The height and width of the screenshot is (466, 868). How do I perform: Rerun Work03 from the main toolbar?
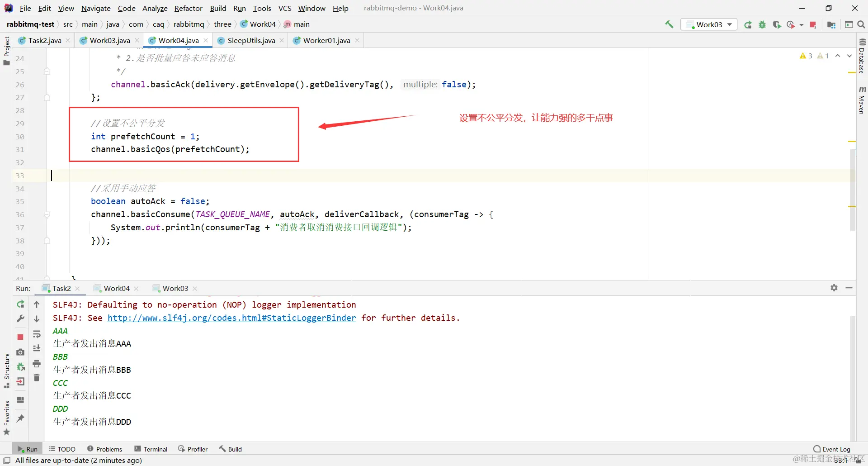[748, 24]
